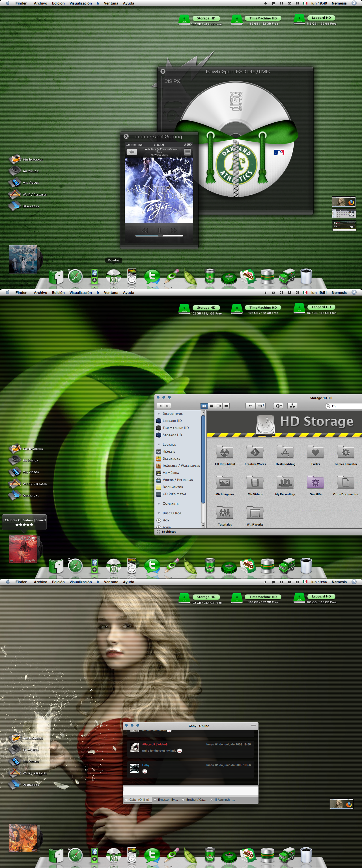Switch Finder to list view
The image size is (362, 868).
tap(211, 406)
